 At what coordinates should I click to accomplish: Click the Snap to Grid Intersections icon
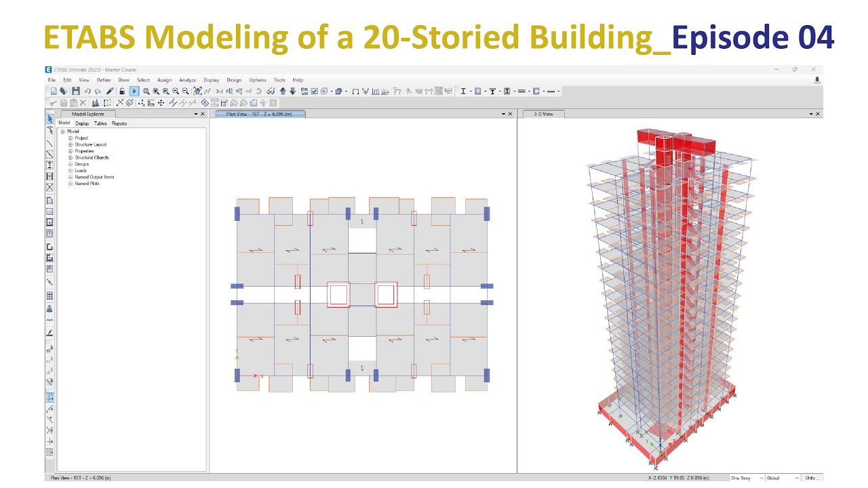pyautogui.click(x=50, y=398)
